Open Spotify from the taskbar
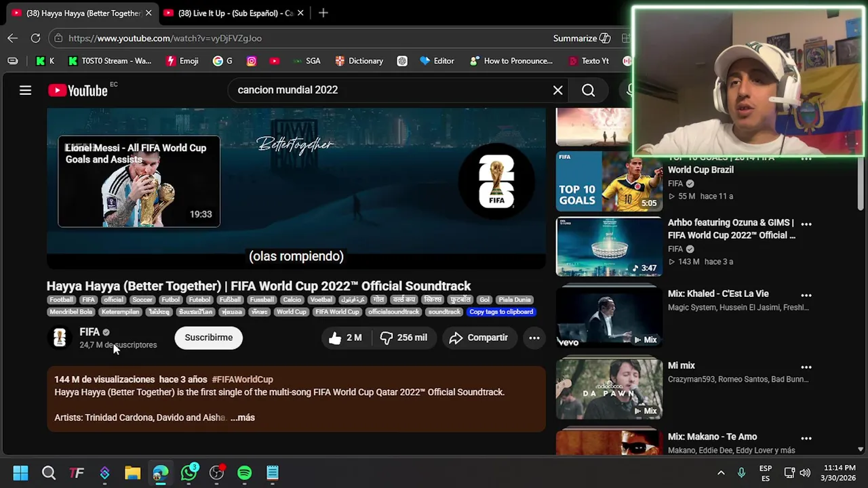The height and width of the screenshot is (488, 868). pos(244,472)
